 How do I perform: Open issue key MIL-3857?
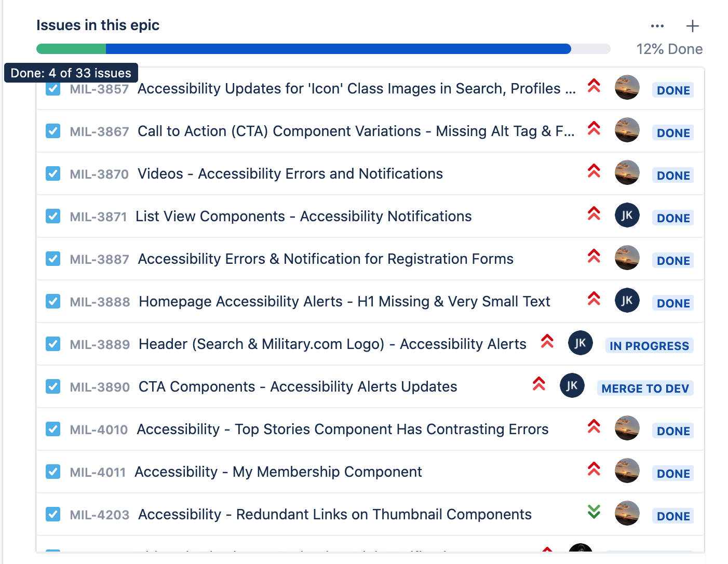coord(99,89)
